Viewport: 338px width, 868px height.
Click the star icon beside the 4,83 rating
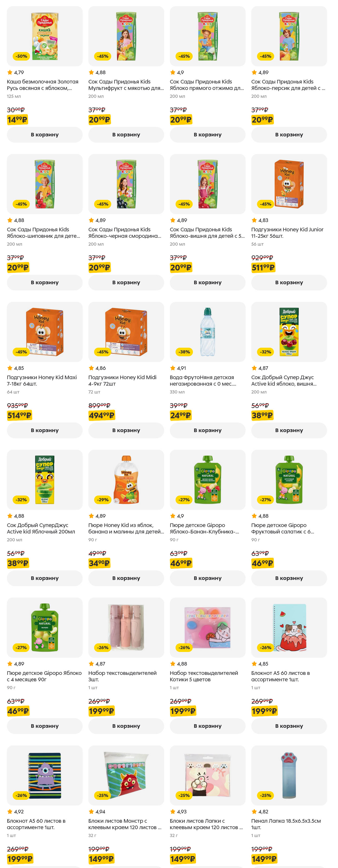(x=254, y=220)
